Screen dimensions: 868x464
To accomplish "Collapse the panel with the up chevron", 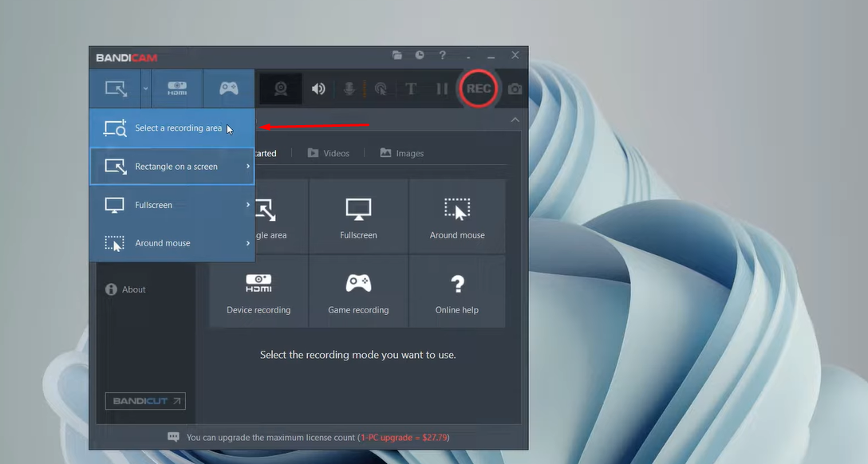I will 515,120.
